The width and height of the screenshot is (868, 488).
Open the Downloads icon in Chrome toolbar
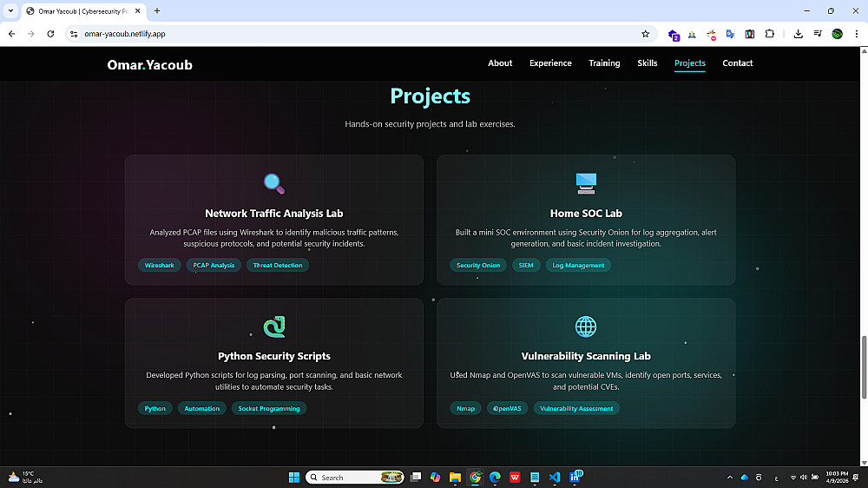coord(799,34)
